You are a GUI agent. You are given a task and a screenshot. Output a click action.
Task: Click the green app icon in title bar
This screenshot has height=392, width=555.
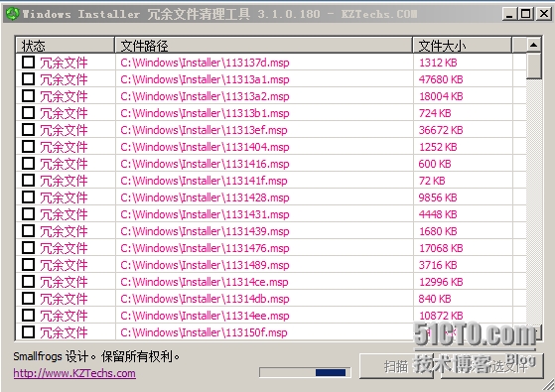(x=12, y=14)
